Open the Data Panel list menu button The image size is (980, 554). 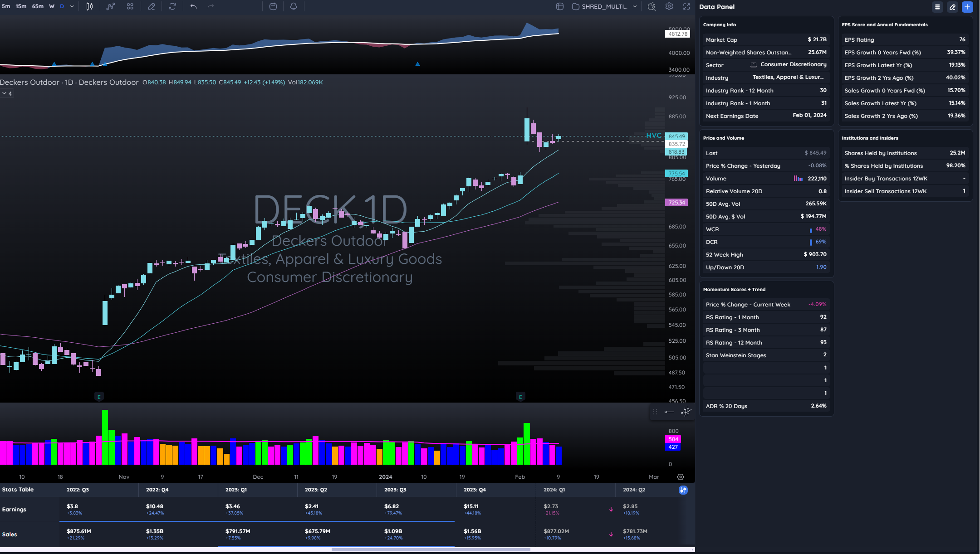point(937,7)
